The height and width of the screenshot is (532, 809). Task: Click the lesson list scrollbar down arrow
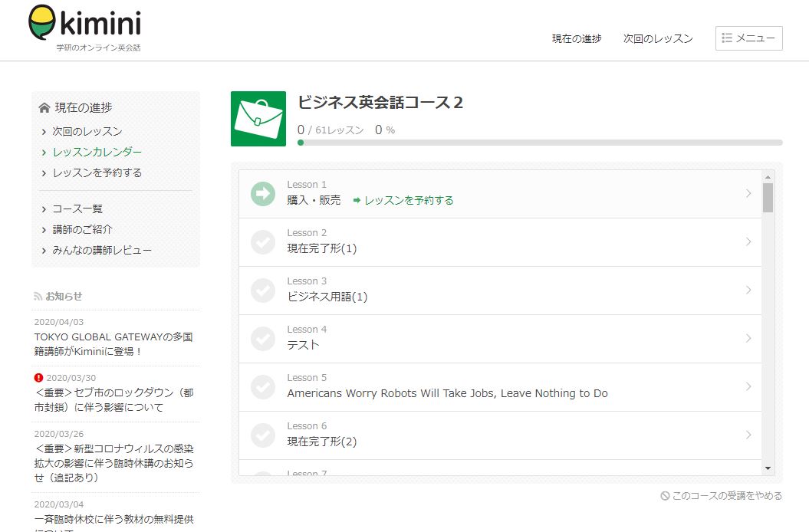[768, 468]
